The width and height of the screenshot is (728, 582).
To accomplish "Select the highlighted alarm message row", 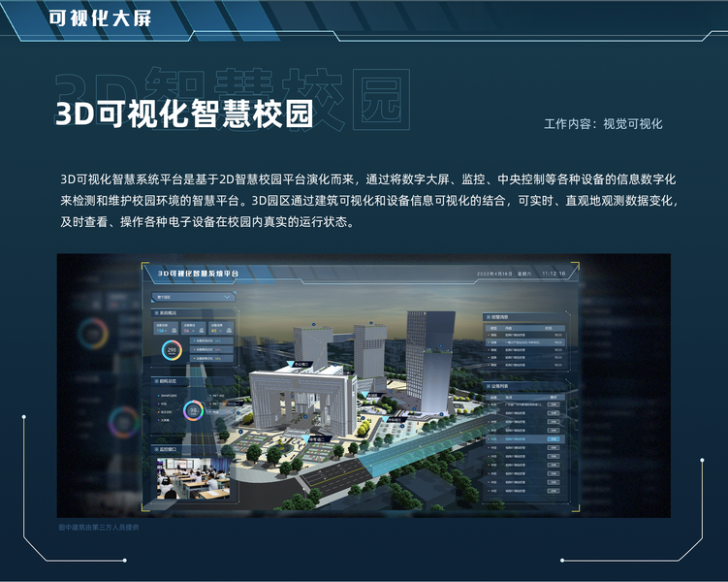I will pos(525,342).
